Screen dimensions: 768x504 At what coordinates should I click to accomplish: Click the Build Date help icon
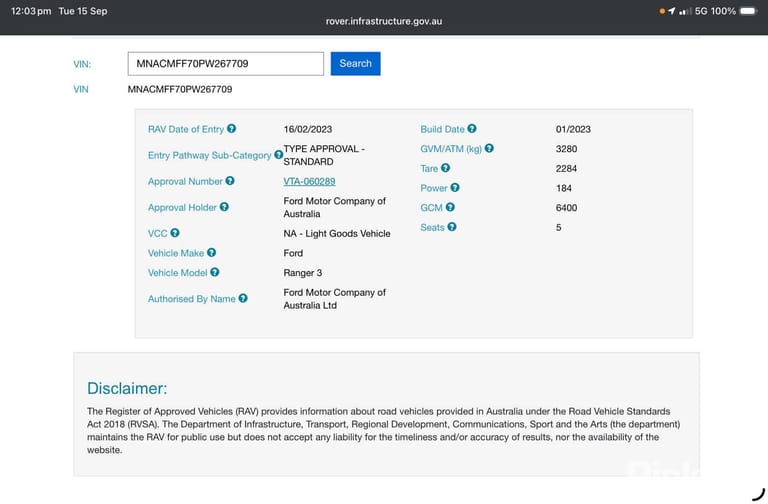click(x=472, y=129)
